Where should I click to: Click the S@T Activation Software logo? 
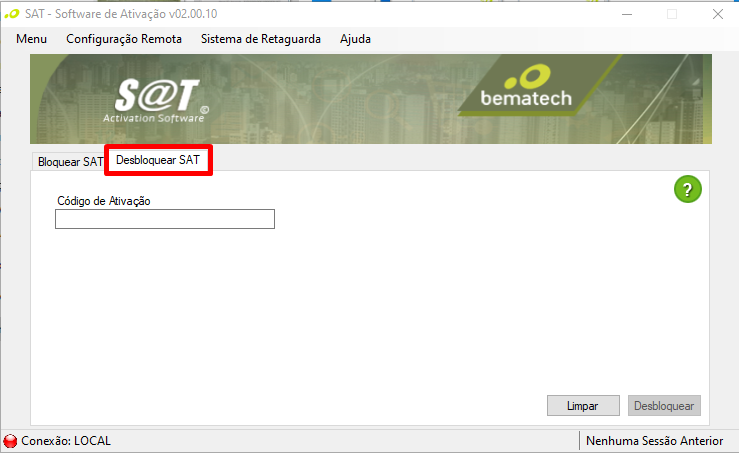[156, 100]
